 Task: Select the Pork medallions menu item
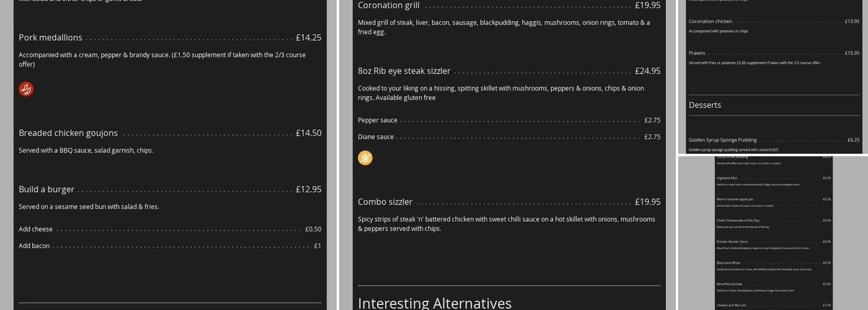pos(50,38)
